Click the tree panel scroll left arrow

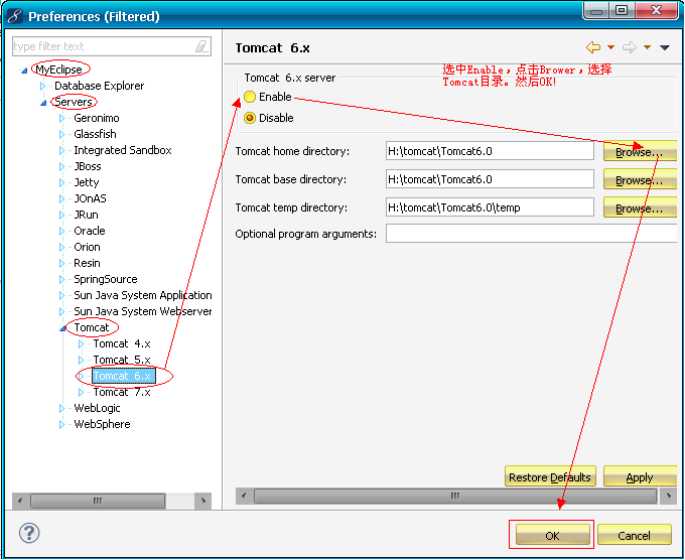coord(20,501)
